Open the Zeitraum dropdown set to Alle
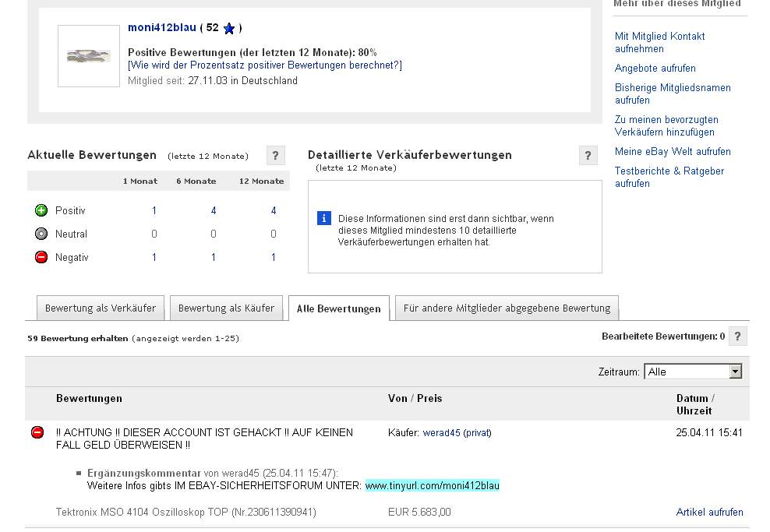 tap(693, 372)
